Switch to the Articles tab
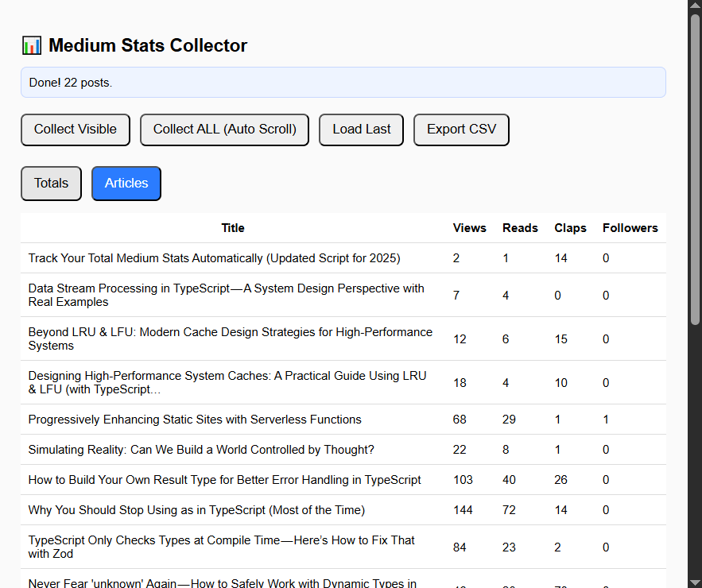The image size is (702, 588). coord(126,183)
